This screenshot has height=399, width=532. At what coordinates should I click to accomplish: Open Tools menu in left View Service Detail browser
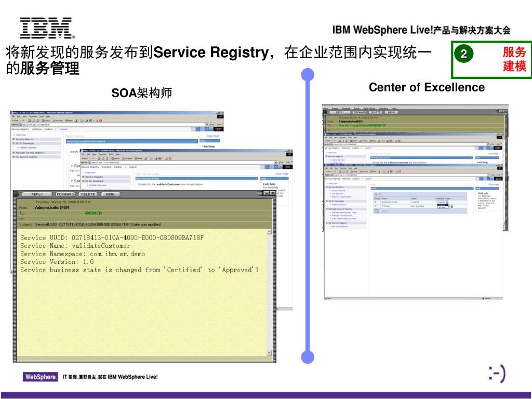pyautogui.click(x=111, y=154)
